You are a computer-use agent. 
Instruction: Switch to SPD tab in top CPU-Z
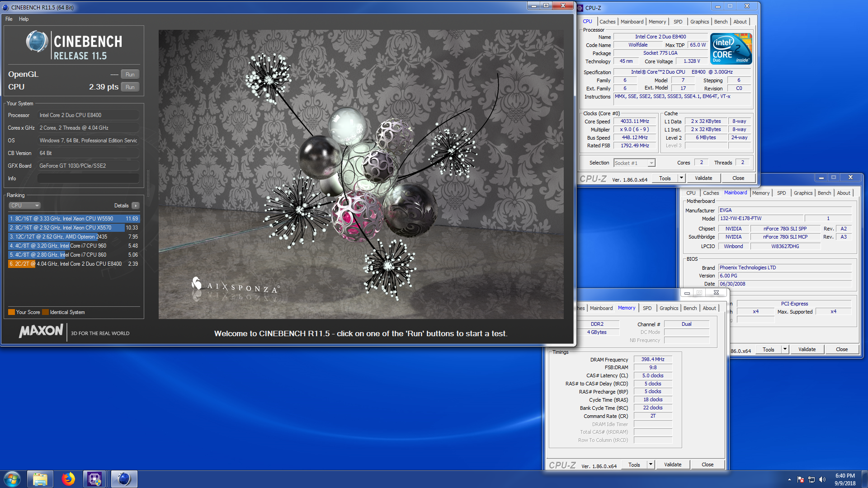678,22
